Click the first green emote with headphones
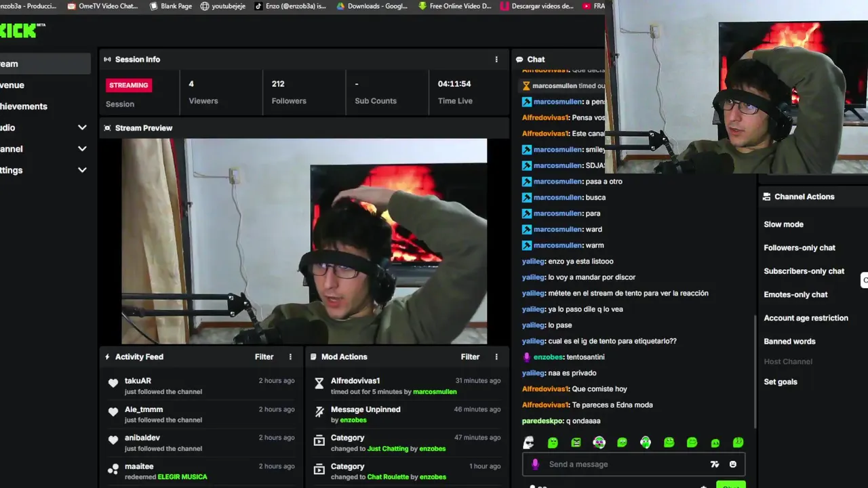The height and width of the screenshot is (488, 868). pos(599,443)
